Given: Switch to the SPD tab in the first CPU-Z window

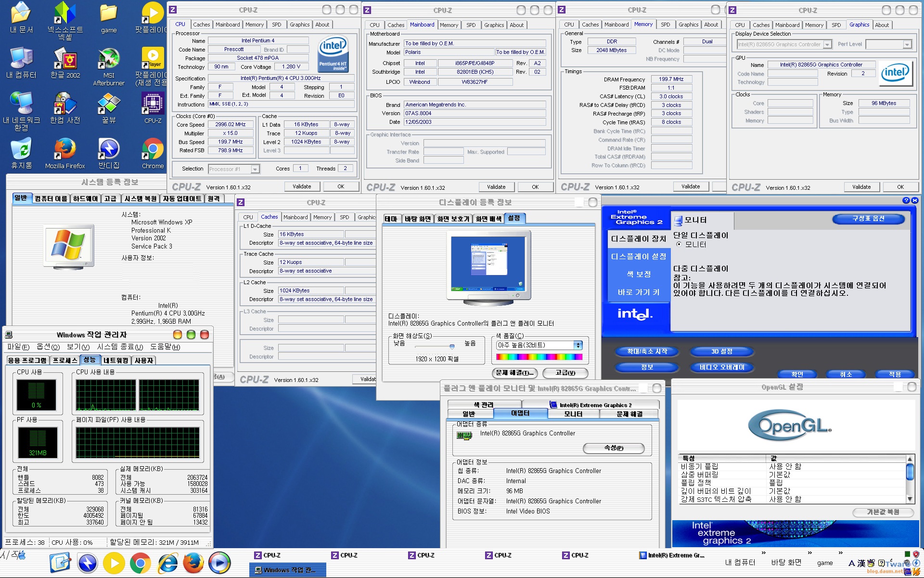Looking at the screenshot, I should tap(276, 25).
